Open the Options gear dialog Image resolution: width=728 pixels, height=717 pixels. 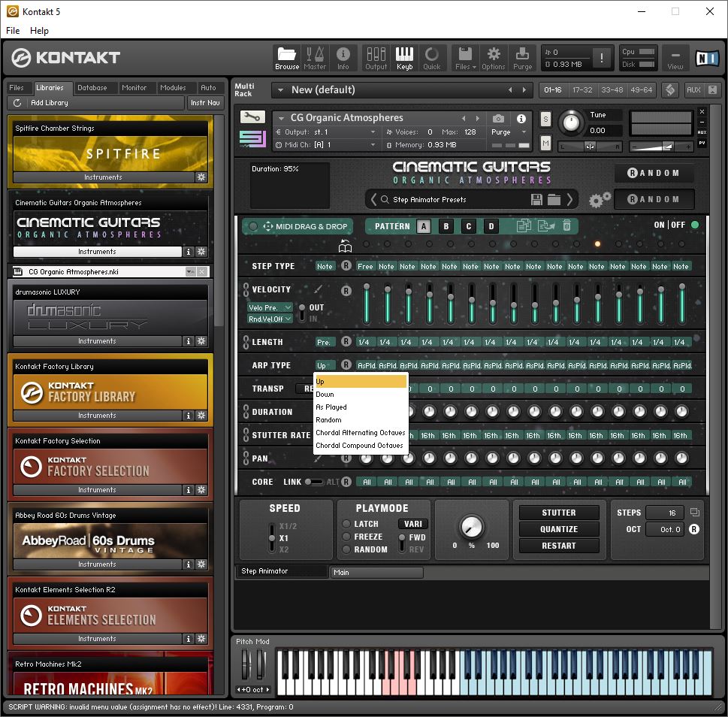click(x=493, y=58)
